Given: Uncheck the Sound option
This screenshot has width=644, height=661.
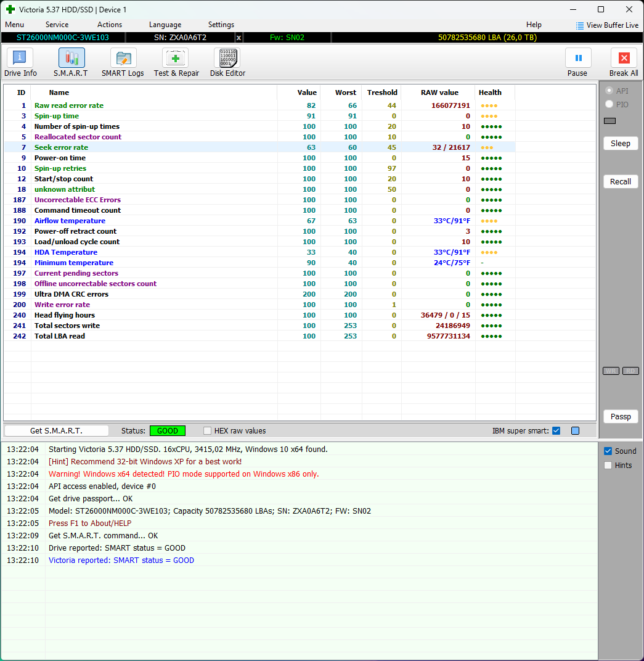Looking at the screenshot, I should click(x=608, y=451).
